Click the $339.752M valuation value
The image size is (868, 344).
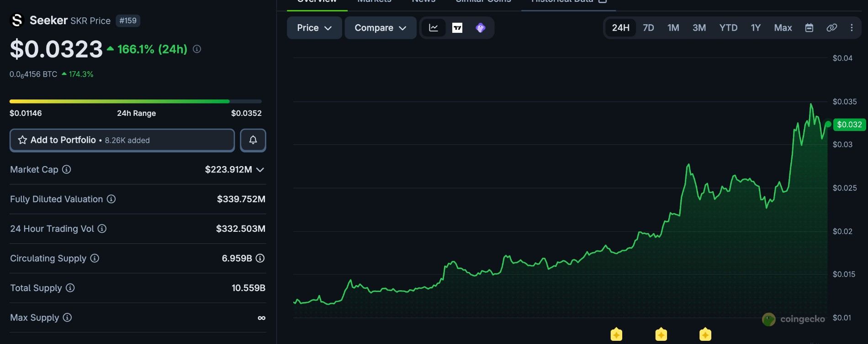click(241, 199)
